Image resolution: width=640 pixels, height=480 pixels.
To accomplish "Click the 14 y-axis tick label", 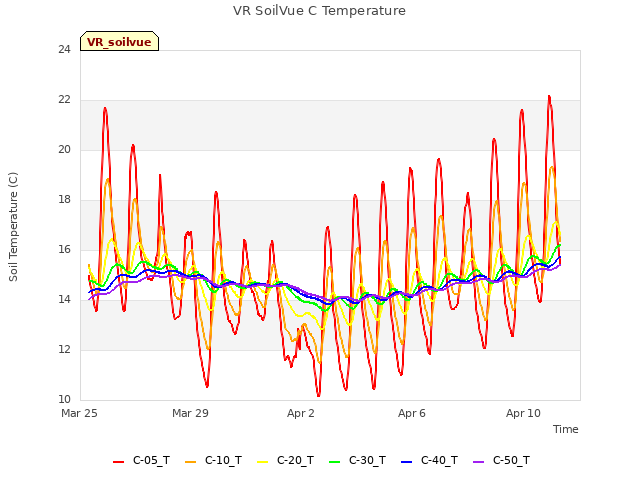I will 64,300.
